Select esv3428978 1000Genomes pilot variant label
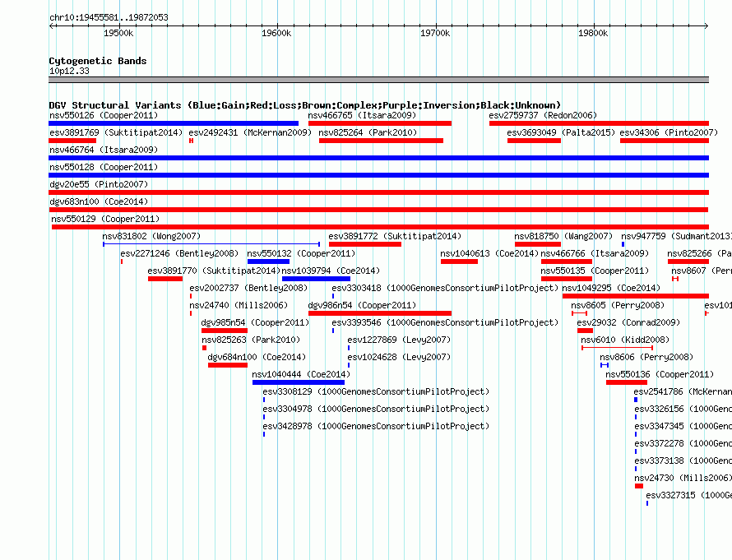732x560 pixels. click(376, 426)
